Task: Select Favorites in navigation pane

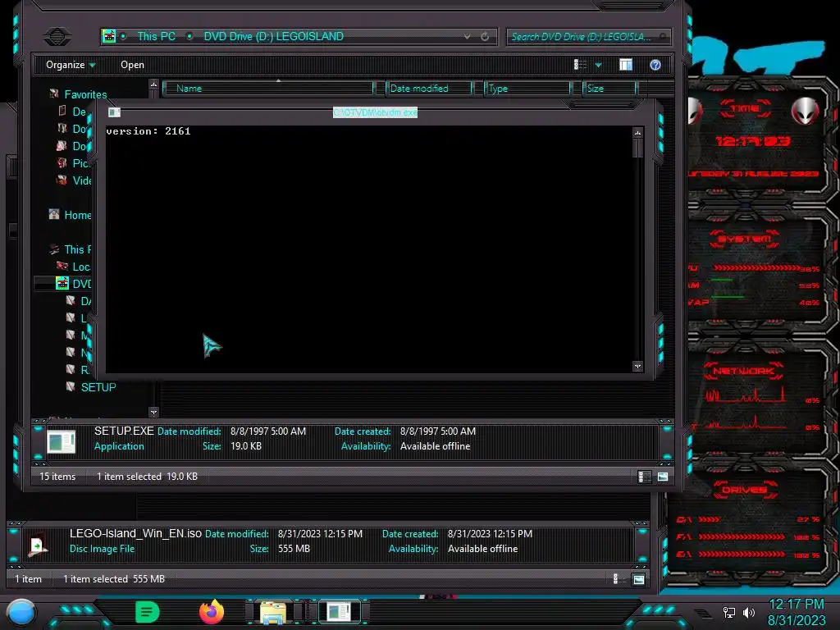Action: (x=85, y=94)
